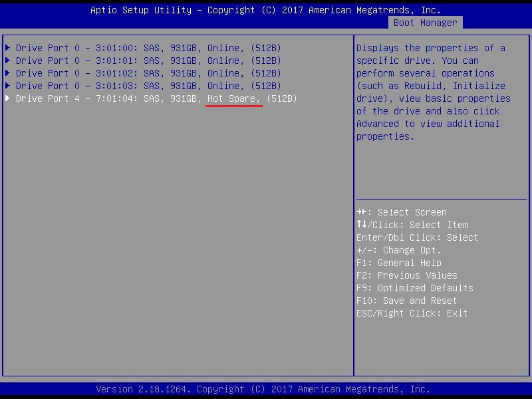Click the F10: Save and Reset hint

(406, 301)
